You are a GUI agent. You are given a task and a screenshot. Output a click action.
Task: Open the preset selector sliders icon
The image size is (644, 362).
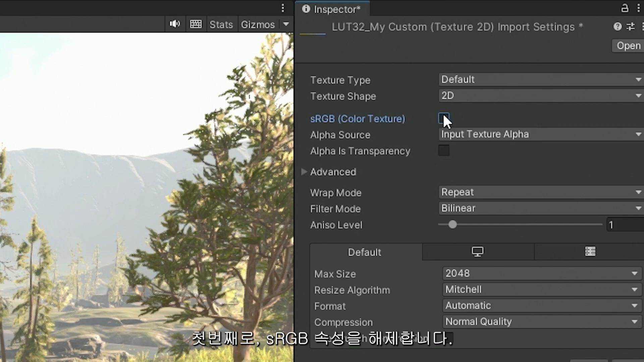(630, 26)
